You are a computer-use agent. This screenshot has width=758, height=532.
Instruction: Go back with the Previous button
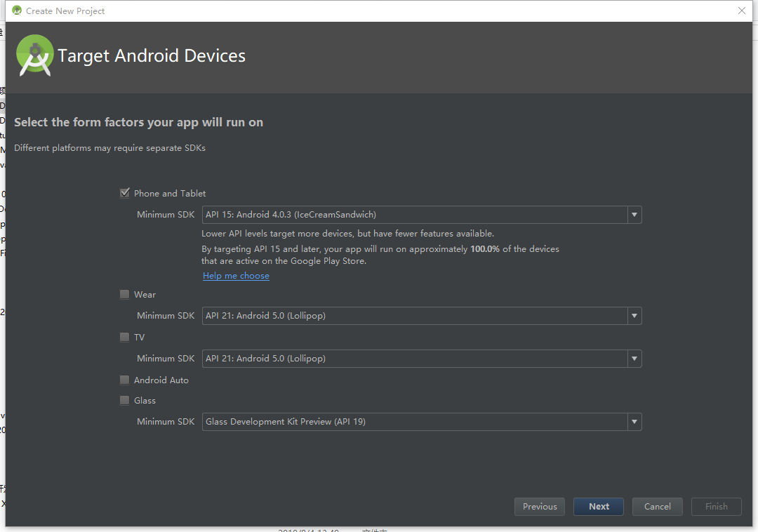540,507
